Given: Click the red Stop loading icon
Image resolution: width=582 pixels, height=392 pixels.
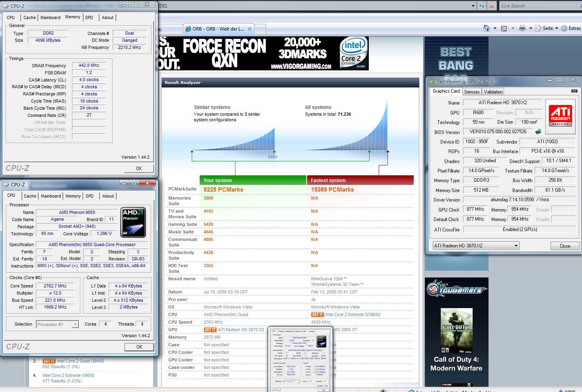Looking at the screenshot, I should coord(492,6).
